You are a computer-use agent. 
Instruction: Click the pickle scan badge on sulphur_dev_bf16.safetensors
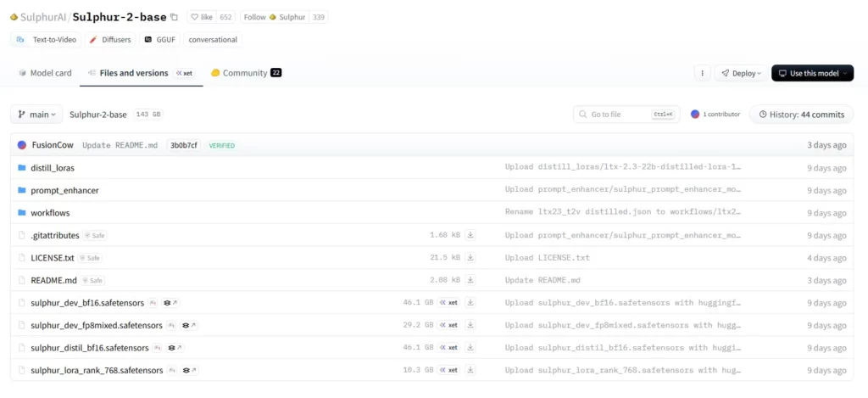pos(153,303)
